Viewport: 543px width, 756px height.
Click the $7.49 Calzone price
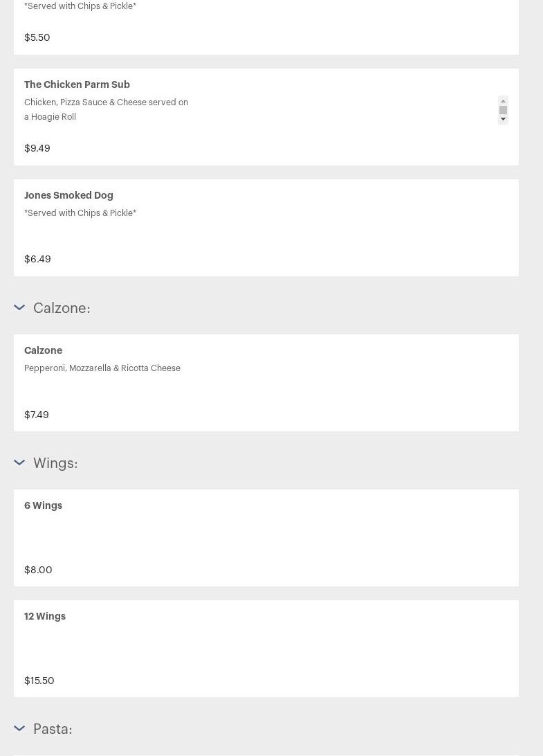click(x=37, y=415)
